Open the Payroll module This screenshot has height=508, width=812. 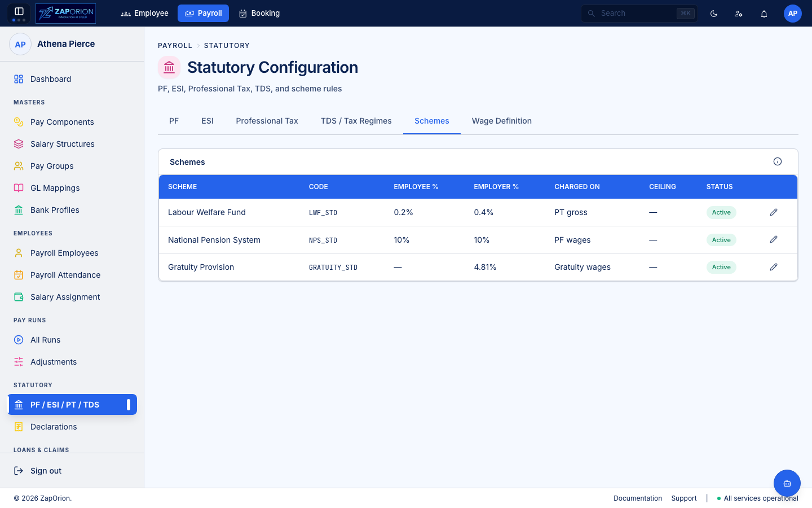tap(203, 13)
